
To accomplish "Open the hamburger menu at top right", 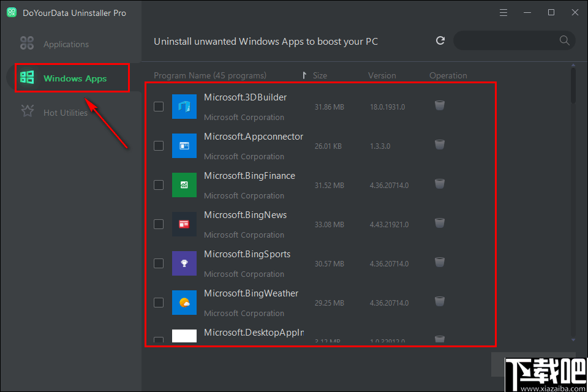I will point(503,12).
